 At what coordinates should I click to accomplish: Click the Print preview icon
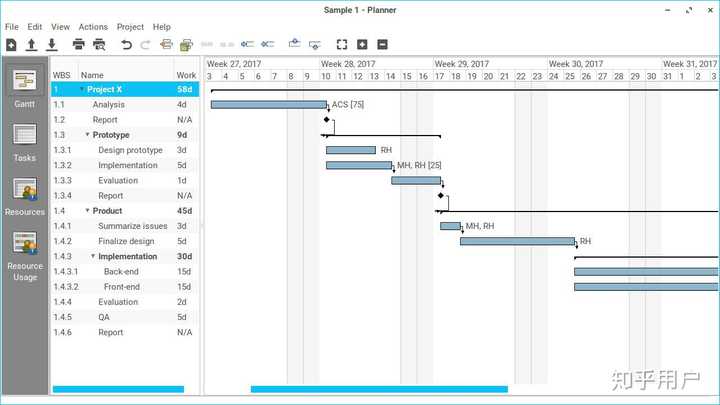coord(99,45)
